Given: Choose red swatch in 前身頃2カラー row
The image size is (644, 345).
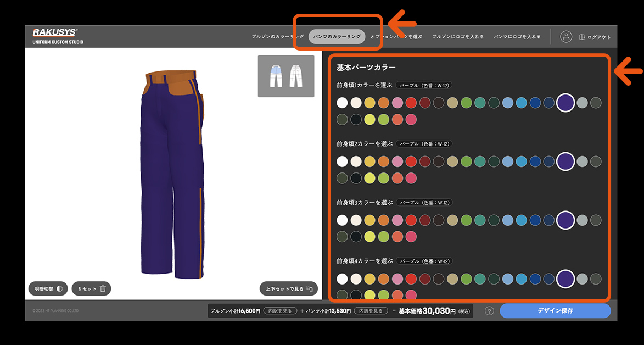Looking at the screenshot, I should 411,162.
